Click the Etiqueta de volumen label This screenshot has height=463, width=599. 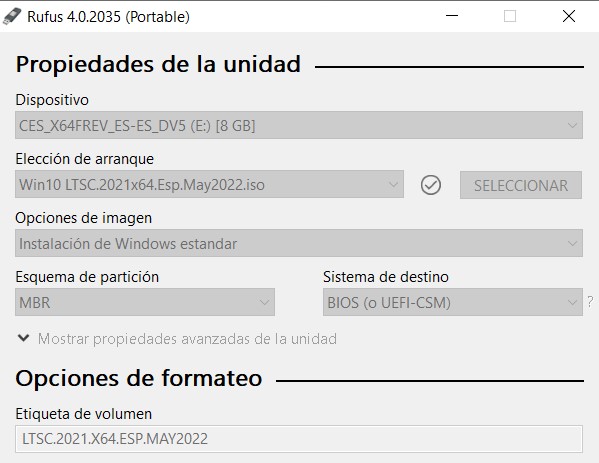tap(84, 414)
